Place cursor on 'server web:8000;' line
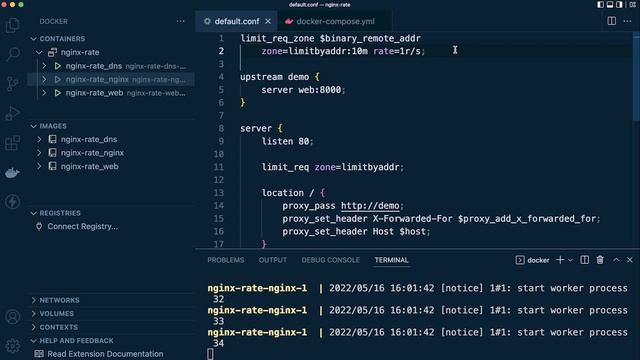 (303, 90)
